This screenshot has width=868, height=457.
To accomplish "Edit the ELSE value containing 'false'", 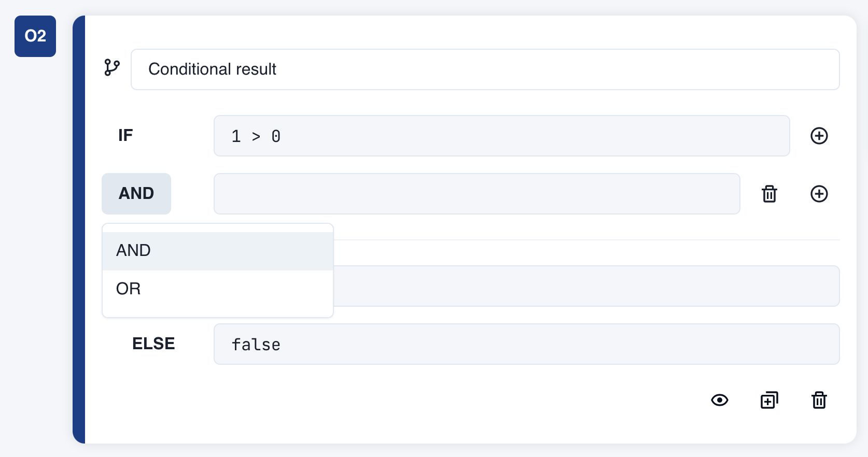I will click(527, 344).
